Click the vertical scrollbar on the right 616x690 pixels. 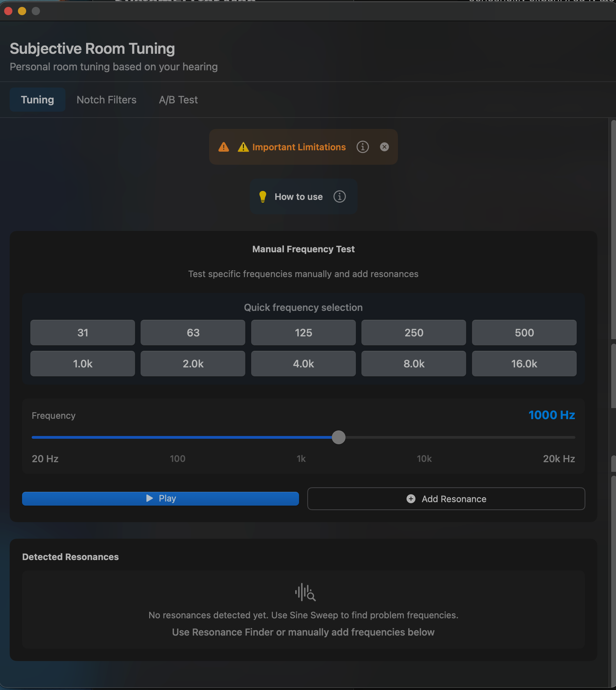click(x=613, y=230)
